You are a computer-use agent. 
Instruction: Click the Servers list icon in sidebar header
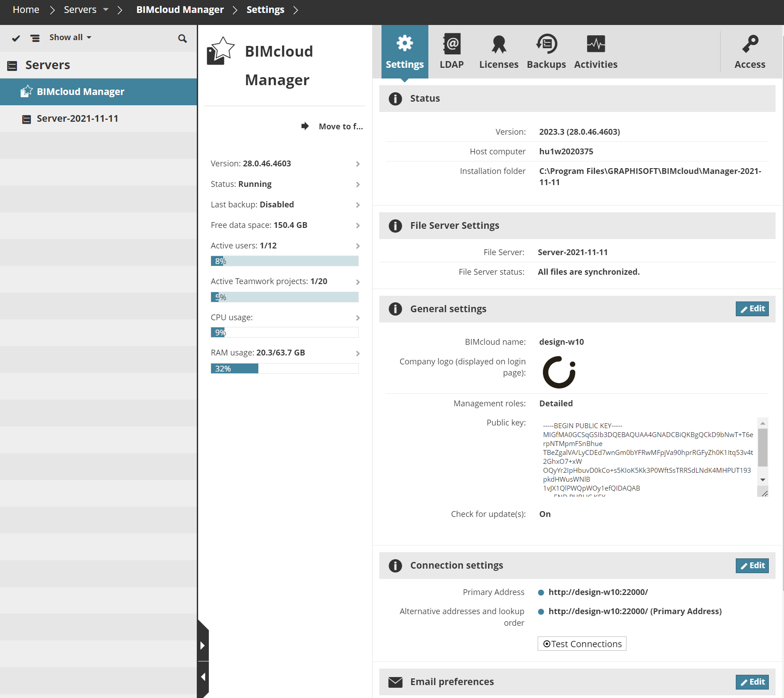click(12, 66)
